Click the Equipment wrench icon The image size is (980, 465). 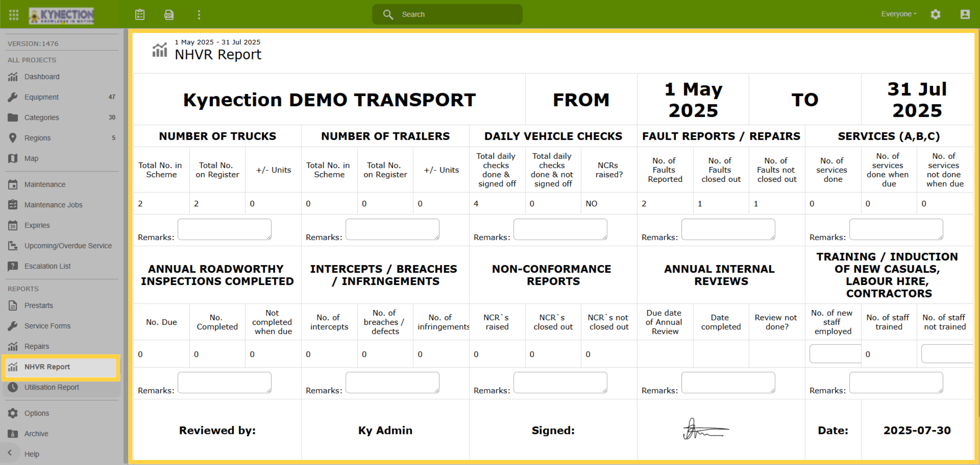(13, 97)
